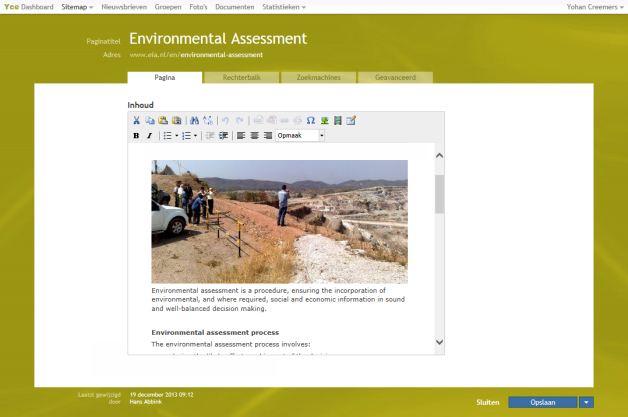Undo the last edit
628x417 pixels.
pyautogui.click(x=225, y=121)
